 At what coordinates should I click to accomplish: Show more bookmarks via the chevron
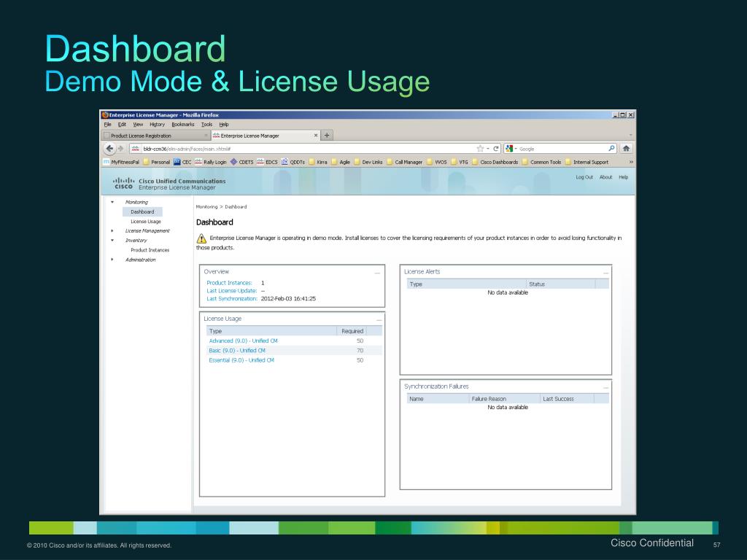click(631, 162)
